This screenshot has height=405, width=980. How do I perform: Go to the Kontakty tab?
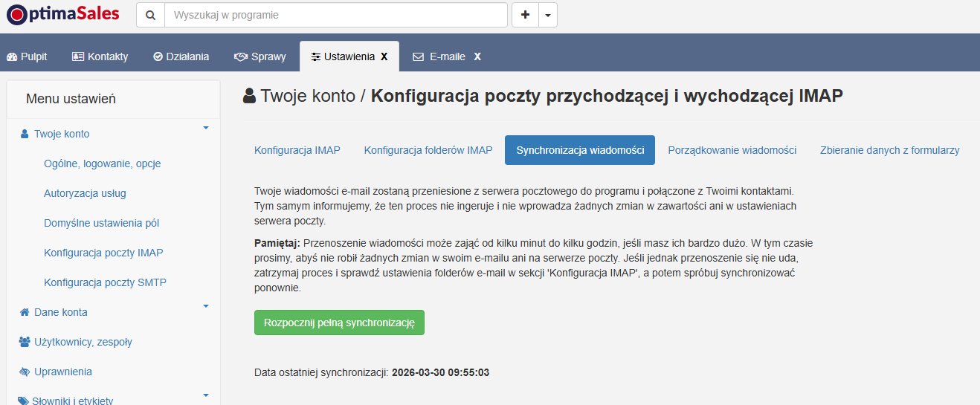click(100, 56)
